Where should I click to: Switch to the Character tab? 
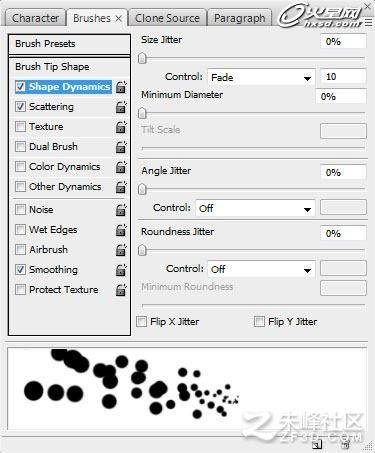pos(35,18)
